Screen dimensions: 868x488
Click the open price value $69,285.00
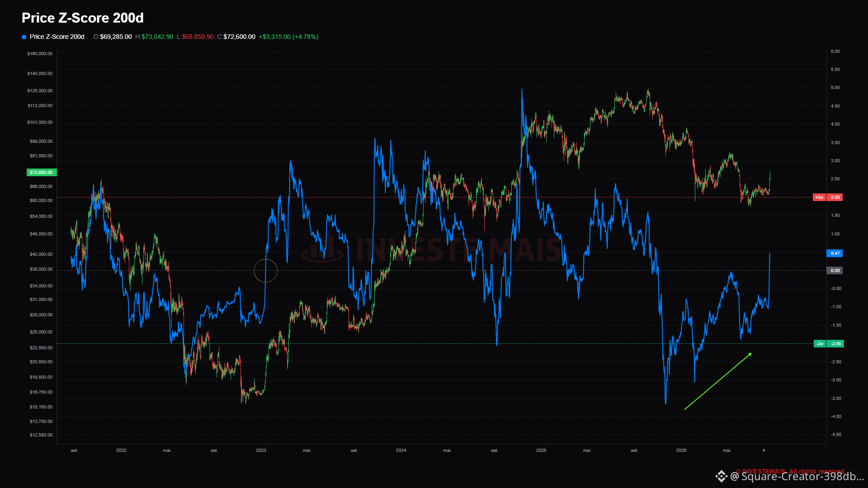[116, 37]
